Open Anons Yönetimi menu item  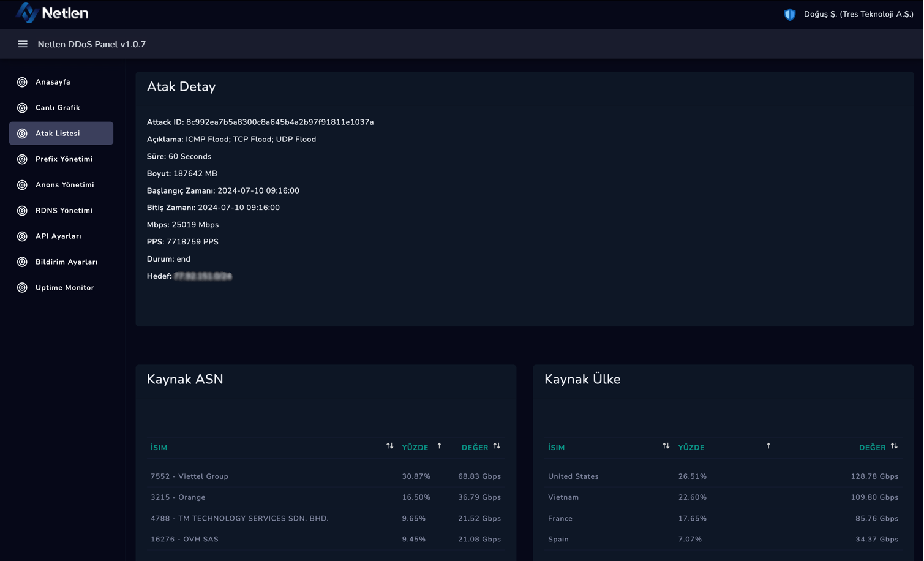[x=61, y=185]
